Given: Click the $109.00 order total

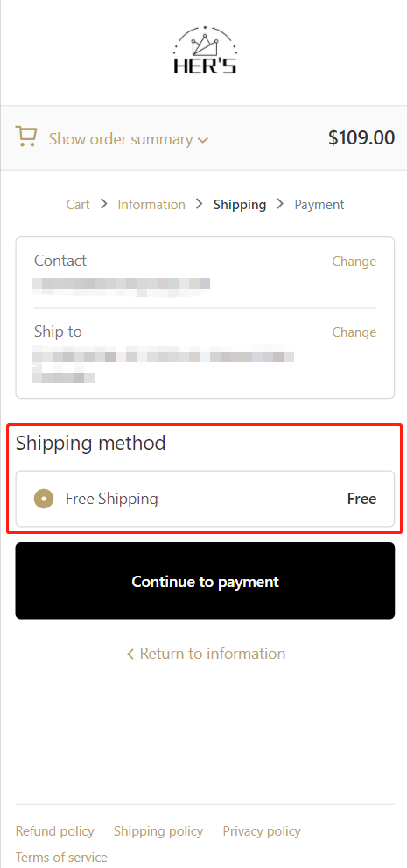Looking at the screenshot, I should pyautogui.click(x=361, y=138).
